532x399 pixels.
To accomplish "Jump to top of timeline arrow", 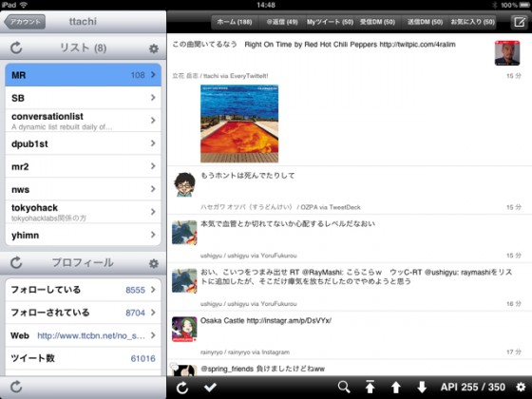I will click(x=370, y=387).
